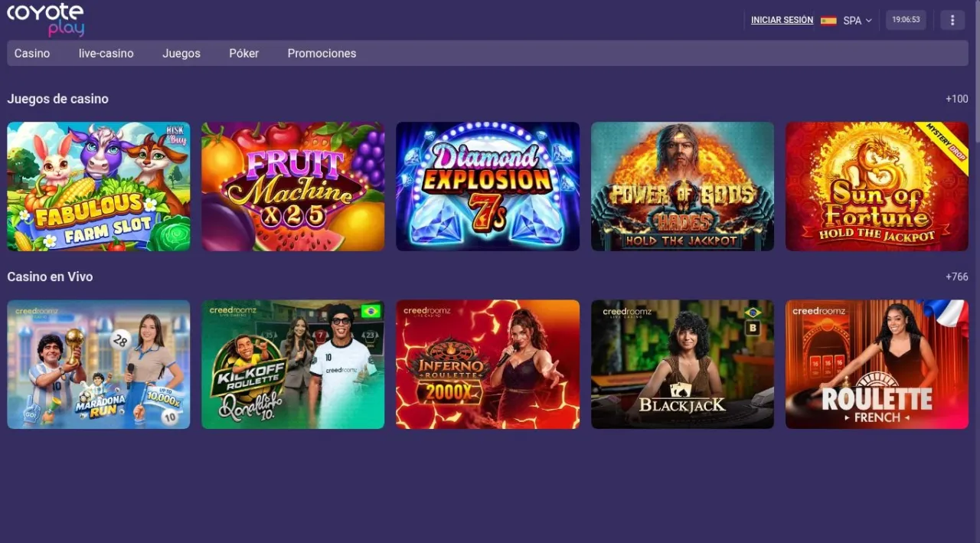Image resolution: width=980 pixels, height=543 pixels.
Task: Click the Casino en Vivo heading
Action: coord(50,276)
